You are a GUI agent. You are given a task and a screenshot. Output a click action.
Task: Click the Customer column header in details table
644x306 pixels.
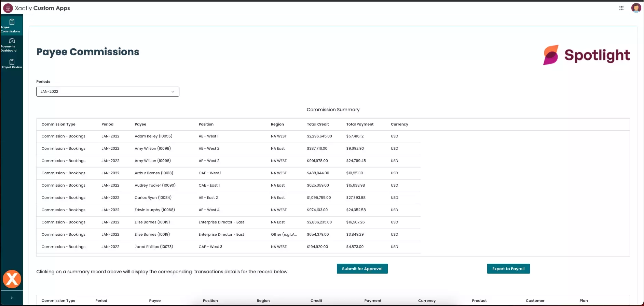(535, 301)
